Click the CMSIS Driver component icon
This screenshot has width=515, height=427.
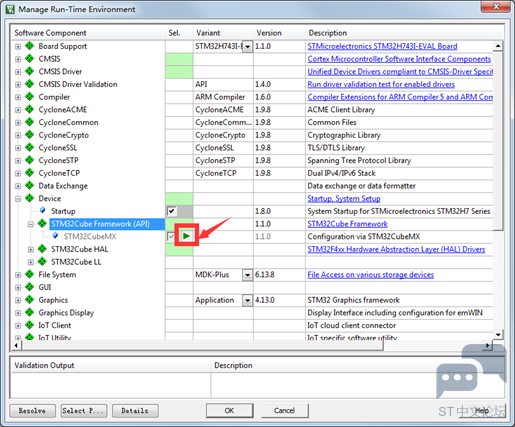coord(30,71)
